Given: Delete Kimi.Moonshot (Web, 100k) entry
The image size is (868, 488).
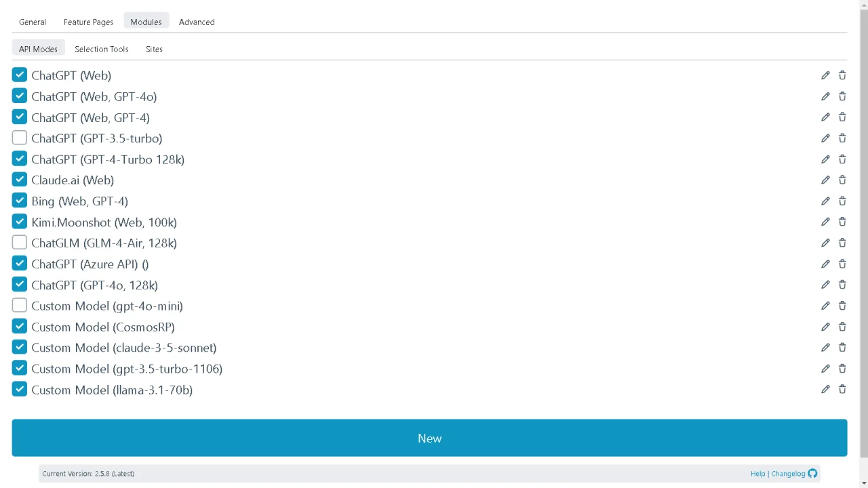Looking at the screenshot, I should pyautogui.click(x=842, y=222).
